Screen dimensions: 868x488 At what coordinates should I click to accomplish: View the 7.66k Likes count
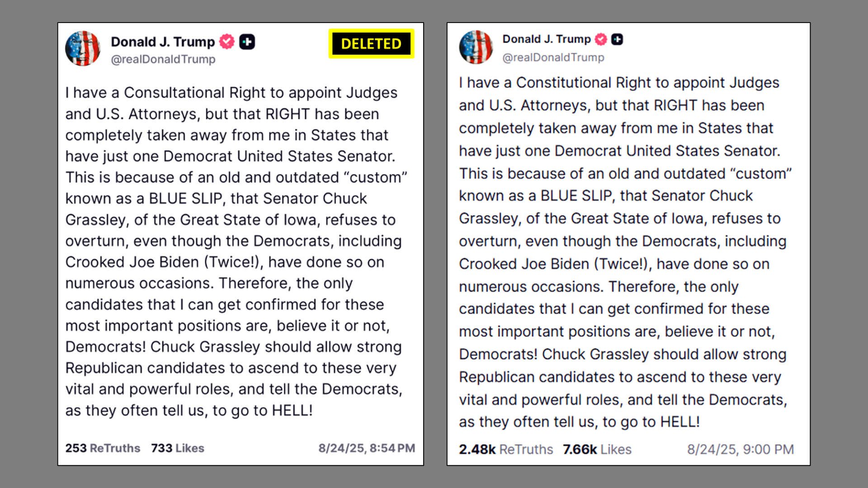pyautogui.click(x=597, y=450)
